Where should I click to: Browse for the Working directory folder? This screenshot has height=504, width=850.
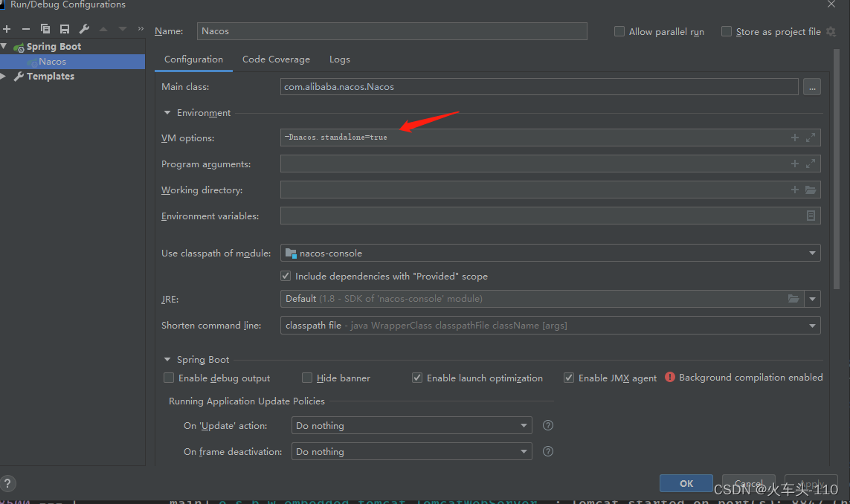[811, 190]
